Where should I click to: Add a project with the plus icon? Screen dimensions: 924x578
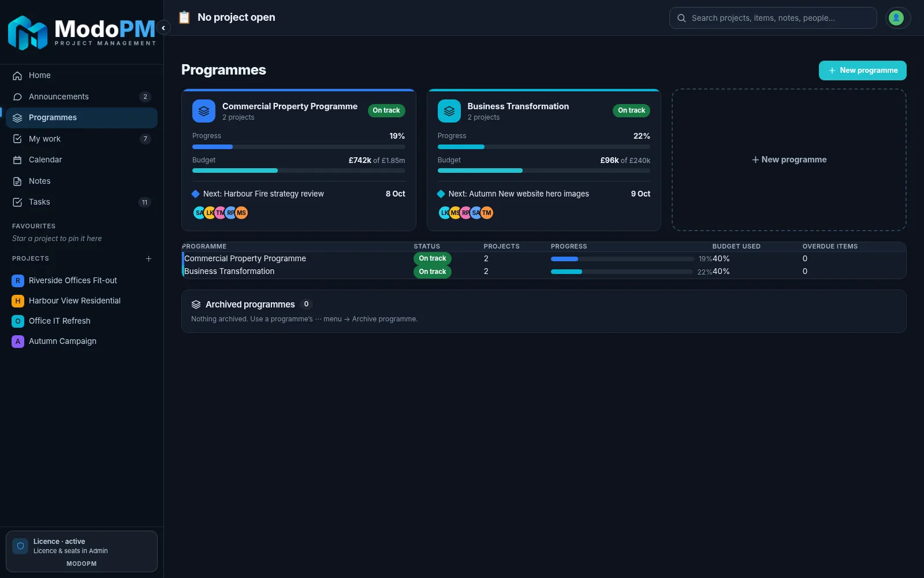click(148, 259)
